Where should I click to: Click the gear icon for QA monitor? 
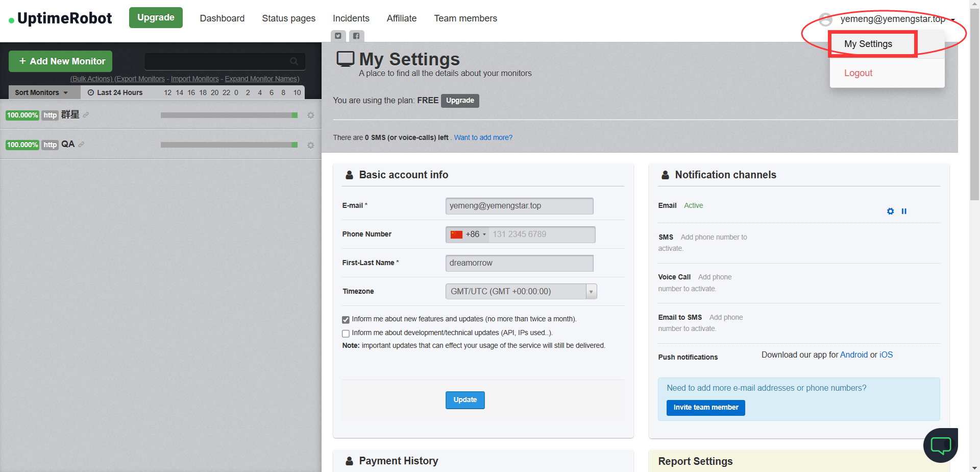310,146
